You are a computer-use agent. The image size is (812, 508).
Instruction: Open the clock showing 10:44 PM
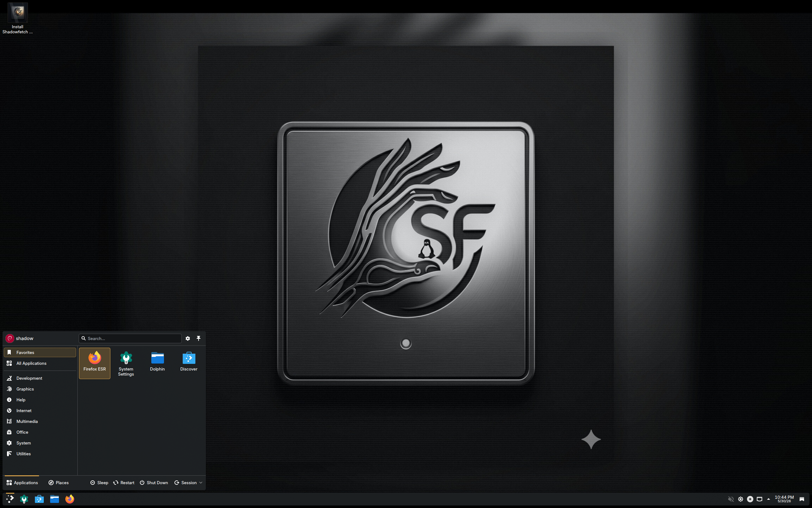(x=784, y=499)
